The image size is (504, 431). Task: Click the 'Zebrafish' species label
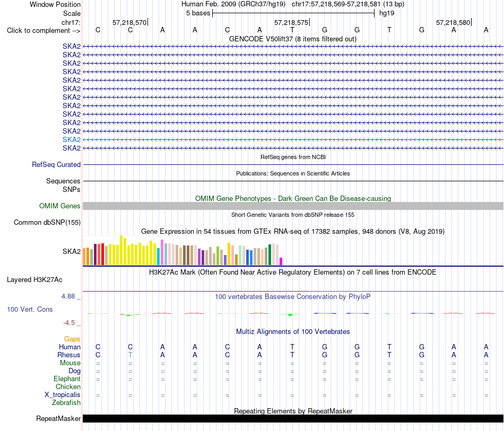66,403
